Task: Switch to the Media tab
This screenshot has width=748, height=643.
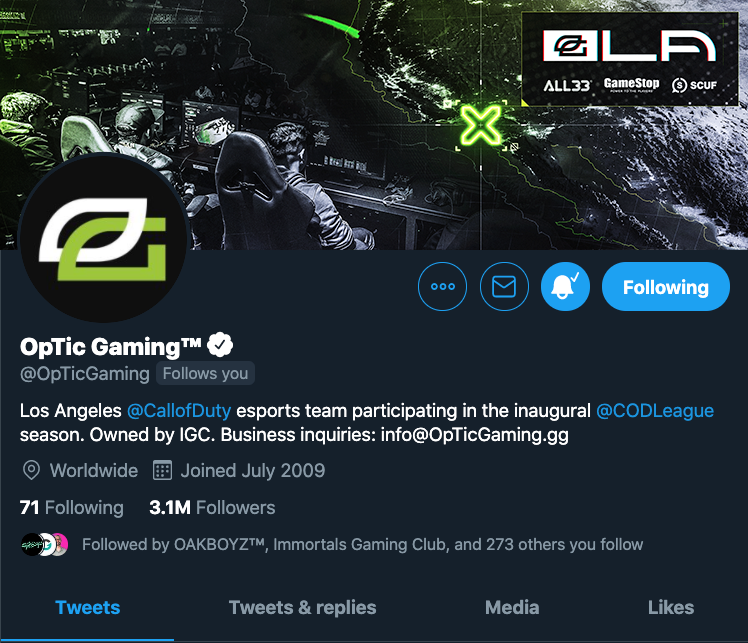Action: click(x=512, y=608)
